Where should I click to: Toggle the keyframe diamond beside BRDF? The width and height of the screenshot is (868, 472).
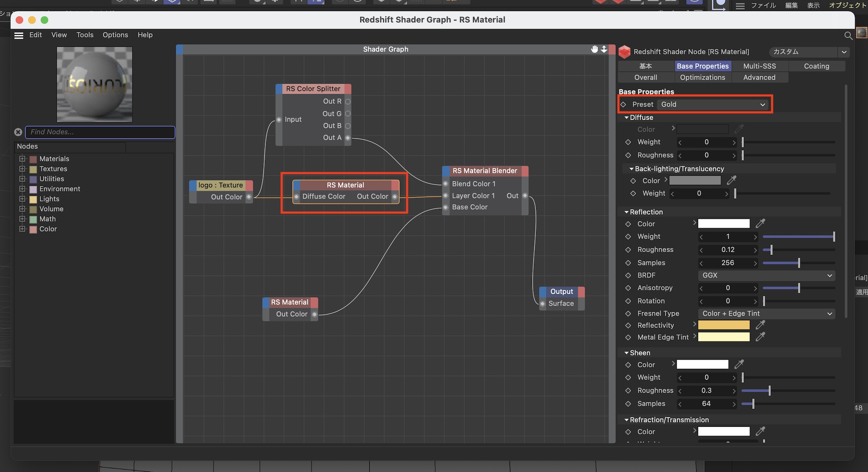pos(628,275)
